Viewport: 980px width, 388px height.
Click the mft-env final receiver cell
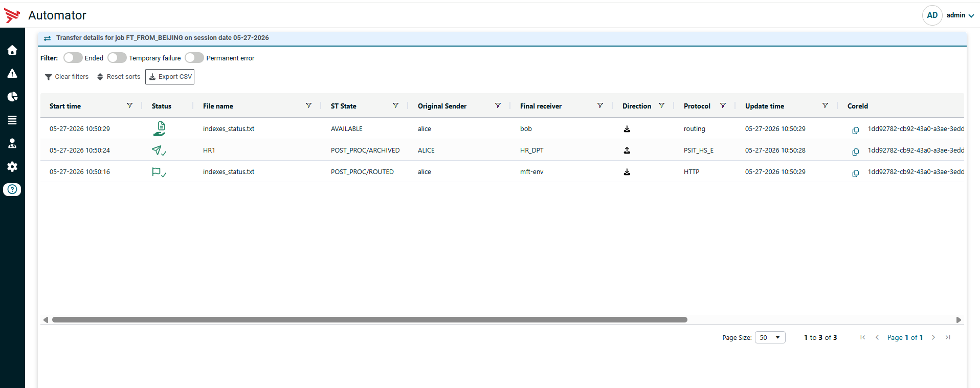(532, 172)
